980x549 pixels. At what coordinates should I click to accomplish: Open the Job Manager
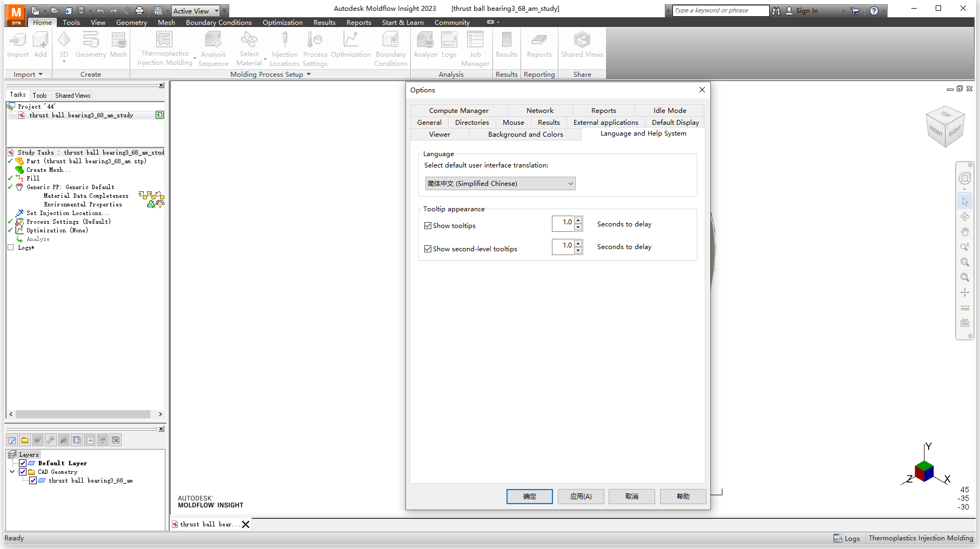tap(475, 49)
